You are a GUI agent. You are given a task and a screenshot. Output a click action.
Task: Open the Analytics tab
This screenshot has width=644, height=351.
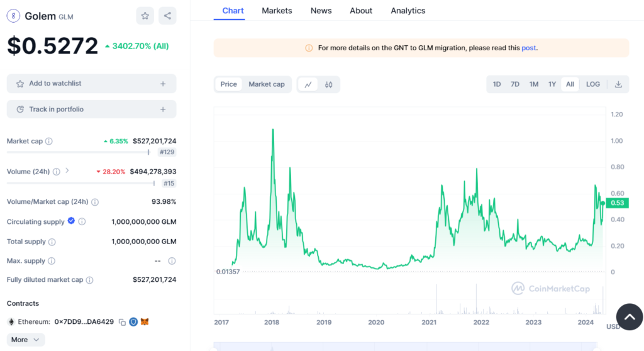pyautogui.click(x=408, y=11)
